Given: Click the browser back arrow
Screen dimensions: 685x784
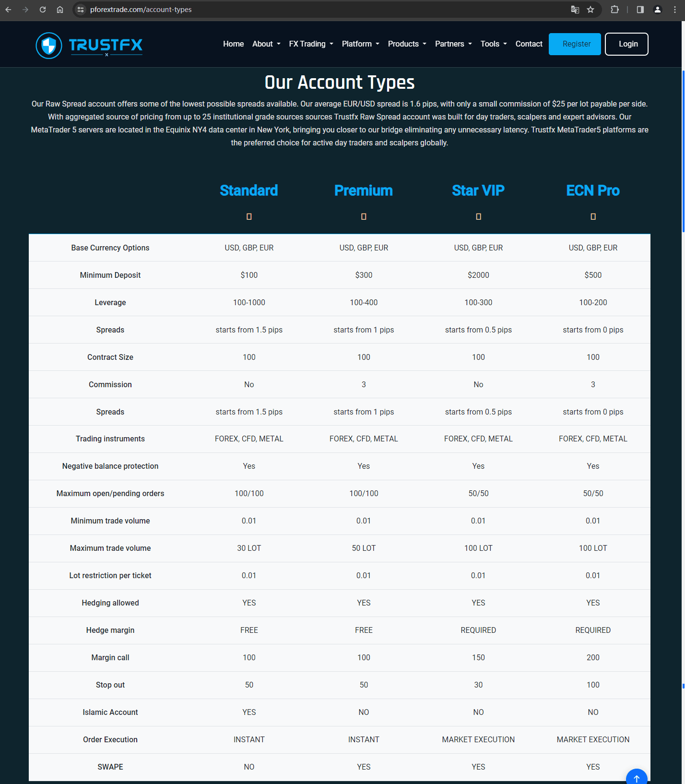Looking at the screenshot, I should click(x=8, y=10).
